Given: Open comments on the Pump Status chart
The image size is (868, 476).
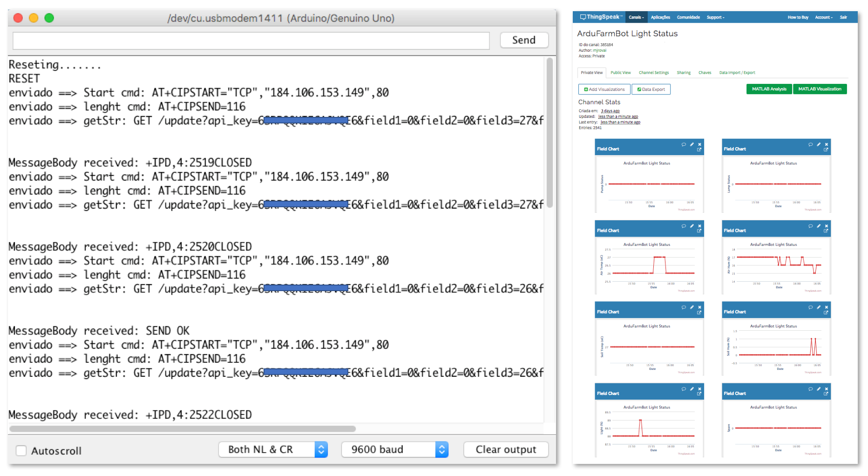Looking at the screenshot, I should pos(684,144).
